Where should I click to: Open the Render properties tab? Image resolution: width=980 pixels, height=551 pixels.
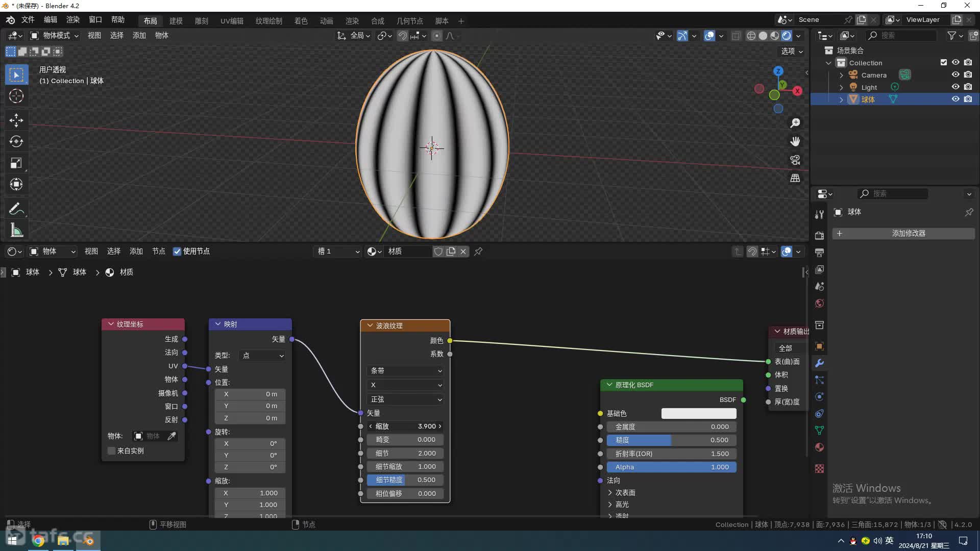(x=819, y=235)
